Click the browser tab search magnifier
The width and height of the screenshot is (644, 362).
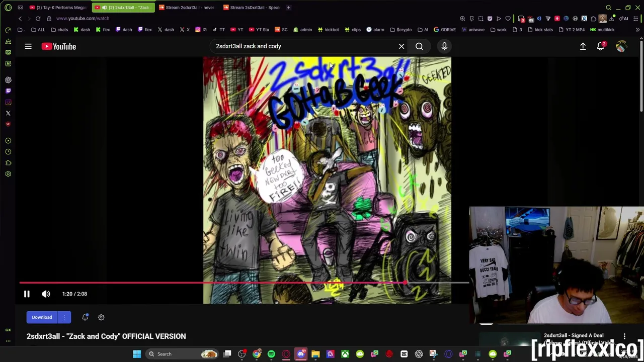pyautogui.click(x=608, y=8)
